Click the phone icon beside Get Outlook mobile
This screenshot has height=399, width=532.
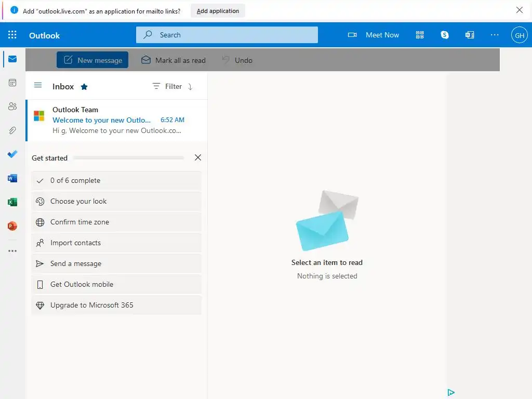point(40,285)
